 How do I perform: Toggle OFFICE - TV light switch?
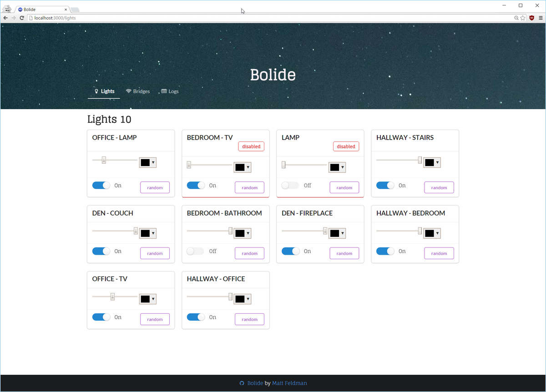101,317
